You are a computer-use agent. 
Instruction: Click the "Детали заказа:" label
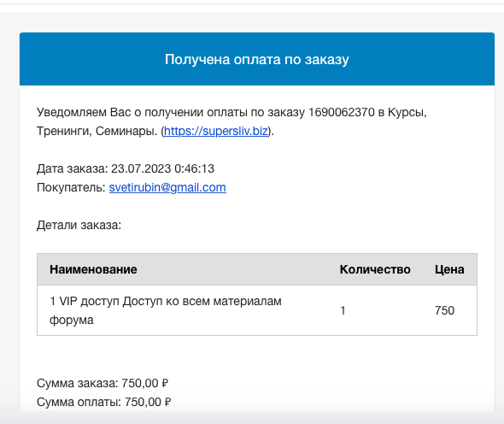[79, 225]
